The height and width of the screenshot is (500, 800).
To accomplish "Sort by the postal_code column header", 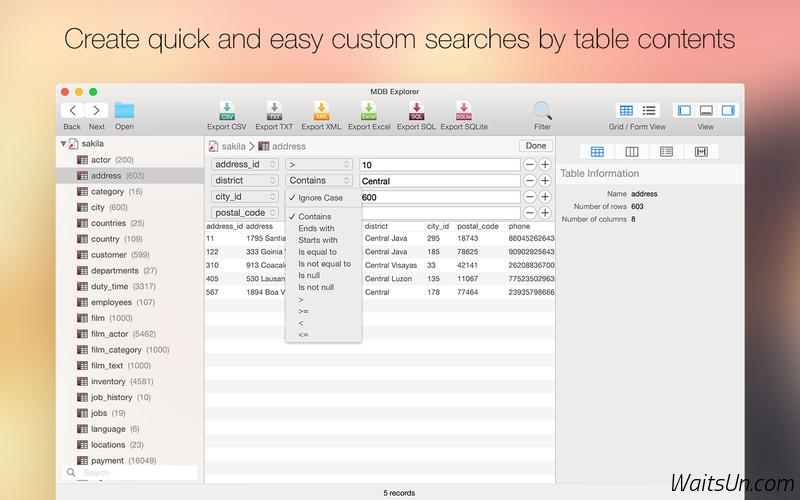I will [478, 226].
